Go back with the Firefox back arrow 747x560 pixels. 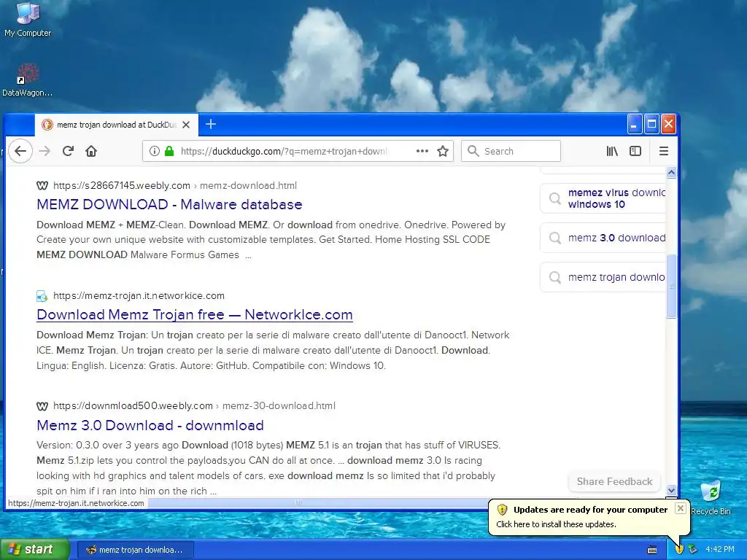(20, 152)
